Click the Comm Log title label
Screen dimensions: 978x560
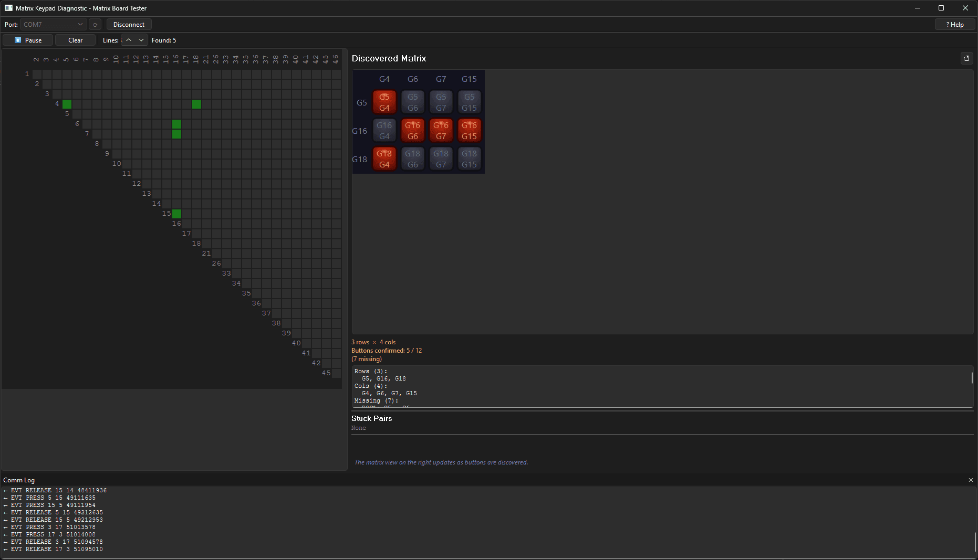click(19, 480)
